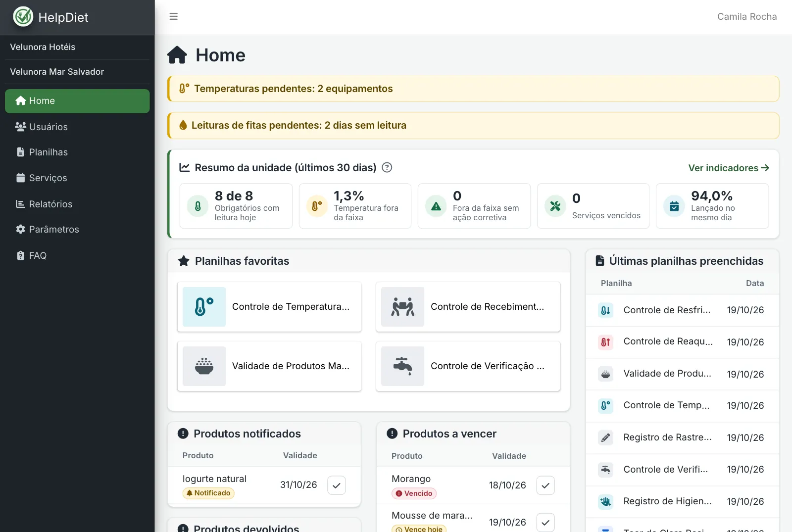Click the thermometer icon beside Controle de Temp... row
Screen dimensions: 792x532
pos(605,406)
